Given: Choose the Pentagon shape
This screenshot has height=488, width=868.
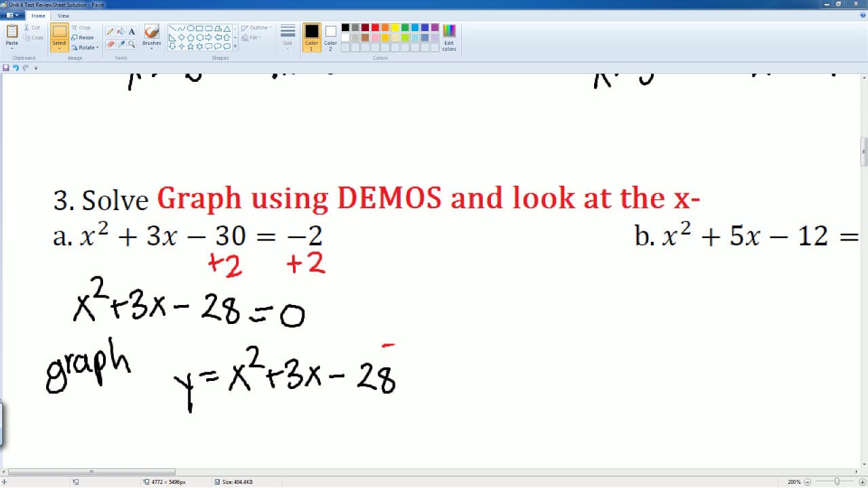Looking at the screenshot, I should pyautogui.click(x=191, y=37).
